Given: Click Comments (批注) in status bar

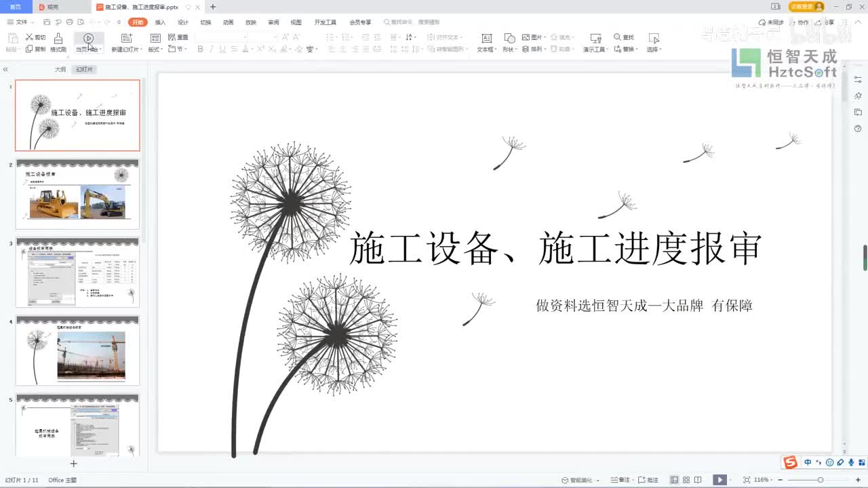Looking at the screenshot, I should click(x=648, y=480).
